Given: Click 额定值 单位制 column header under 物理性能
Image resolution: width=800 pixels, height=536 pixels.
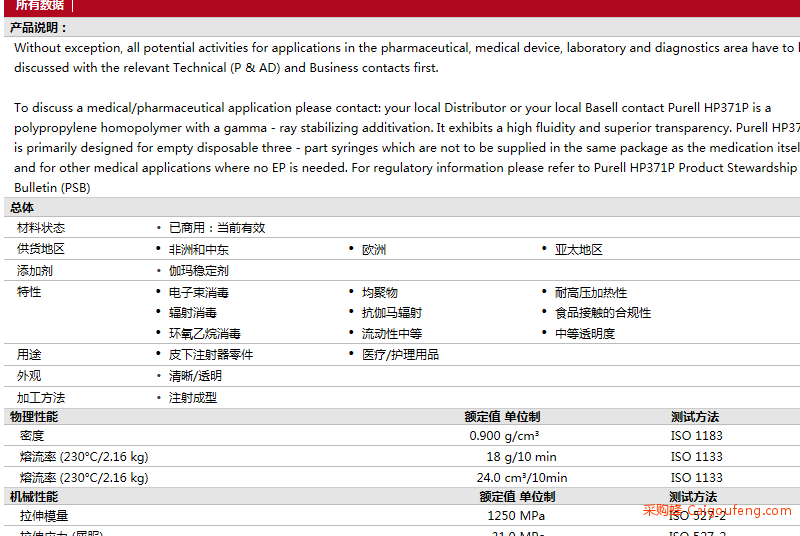Looking at the screenshot, I should coord(502,417).
